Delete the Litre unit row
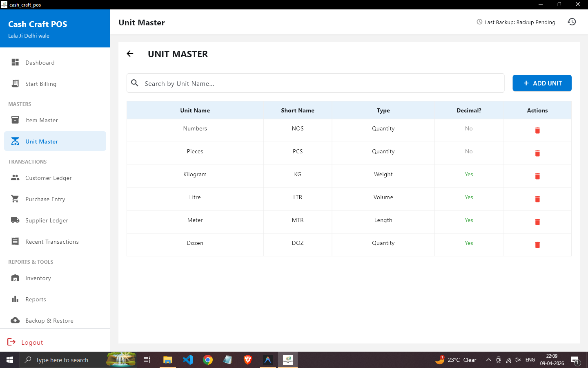Image resolution: width=588 pixels, height=368 pixels. pos(537,199)
